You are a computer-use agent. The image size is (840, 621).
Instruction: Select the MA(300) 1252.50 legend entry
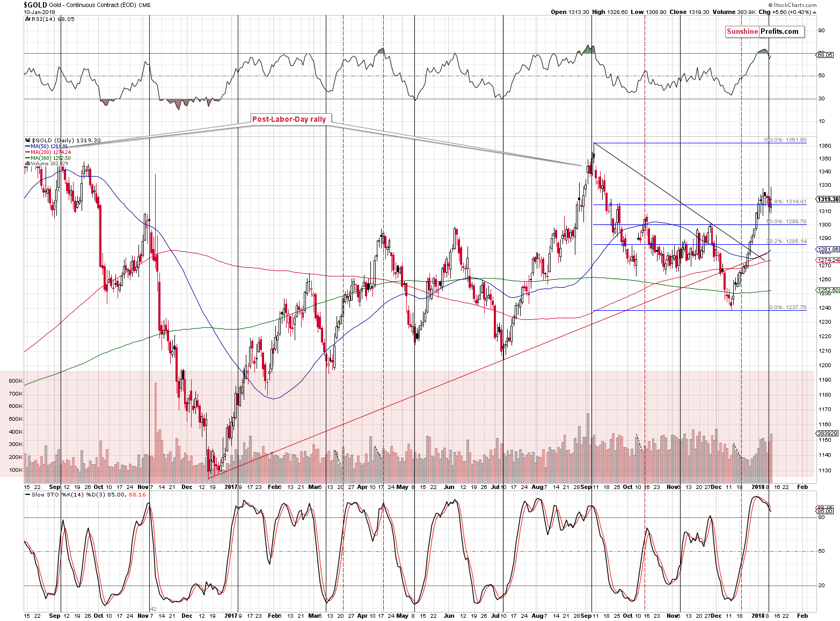click(x=48, y=158)
